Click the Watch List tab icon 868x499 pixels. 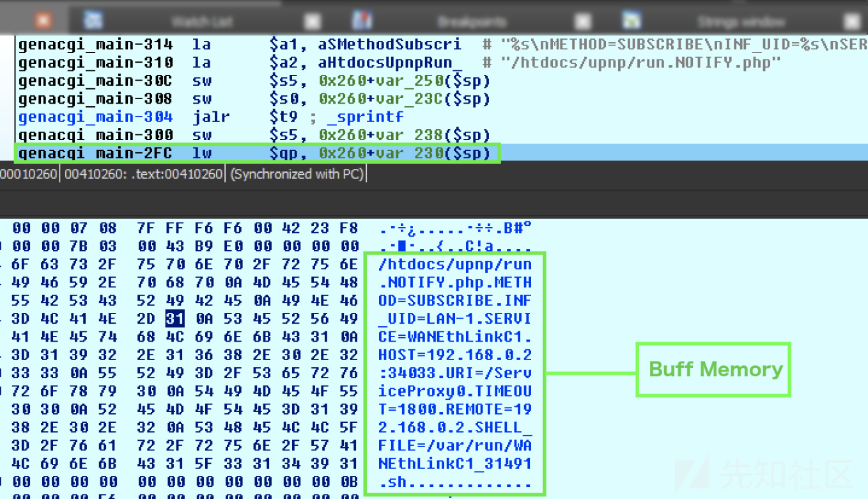[93, 20]
